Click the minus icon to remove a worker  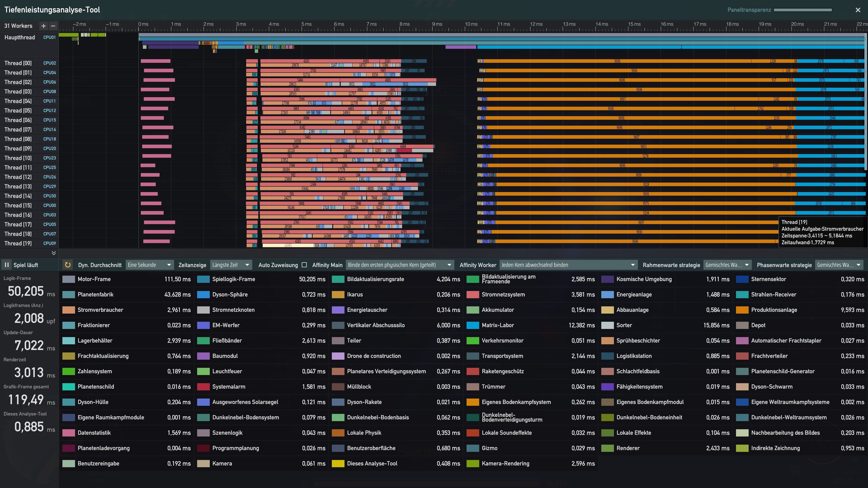(x=53, y=26)
